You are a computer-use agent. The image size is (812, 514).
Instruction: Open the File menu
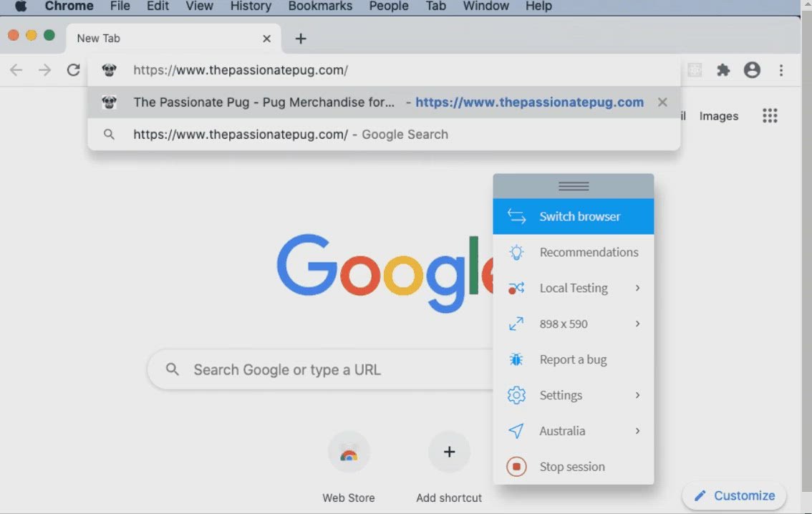(120, 6)
